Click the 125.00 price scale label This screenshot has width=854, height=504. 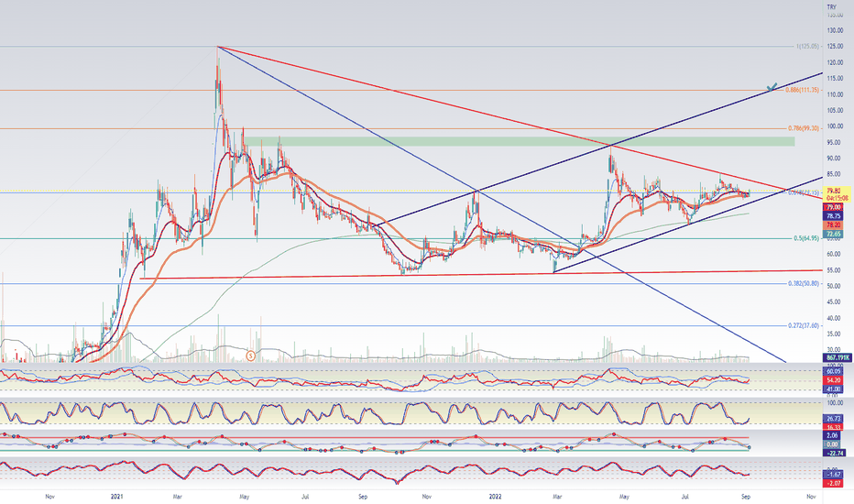pos(835,47)
